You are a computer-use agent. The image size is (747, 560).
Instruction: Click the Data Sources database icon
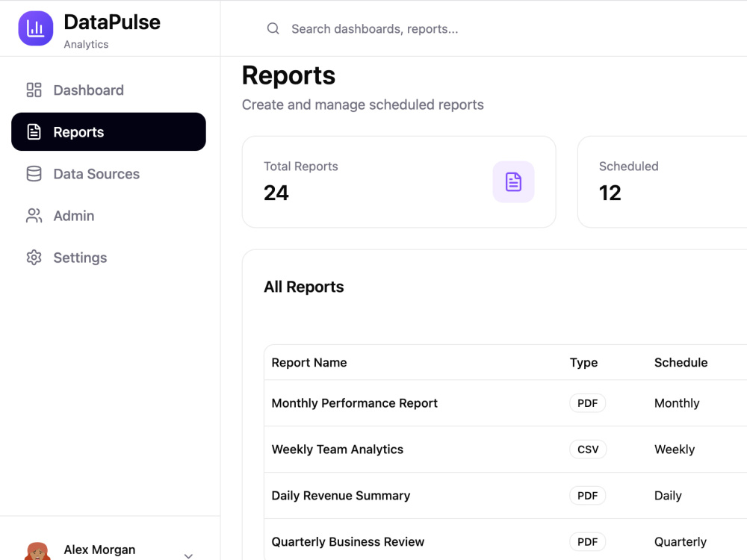point(34,174)
